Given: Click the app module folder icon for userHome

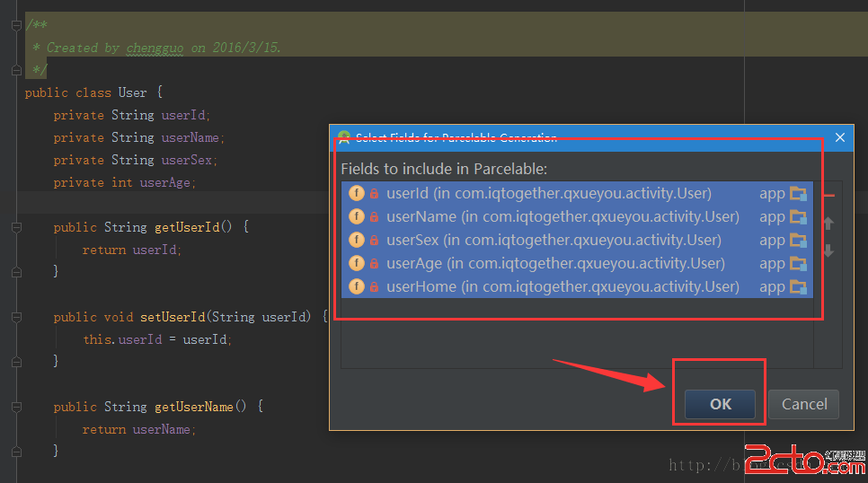Looking at the screenshot, I should tap(798, 286).
